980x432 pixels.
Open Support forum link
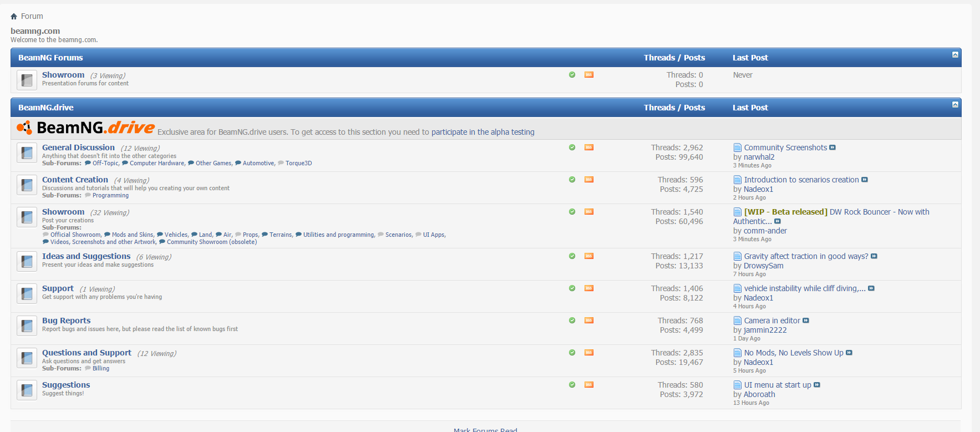pos(58,288)
